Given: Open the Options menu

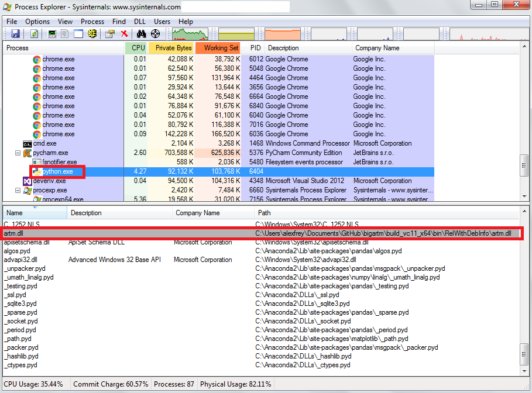Looking at the screenshot, I should tap(37, 22).
